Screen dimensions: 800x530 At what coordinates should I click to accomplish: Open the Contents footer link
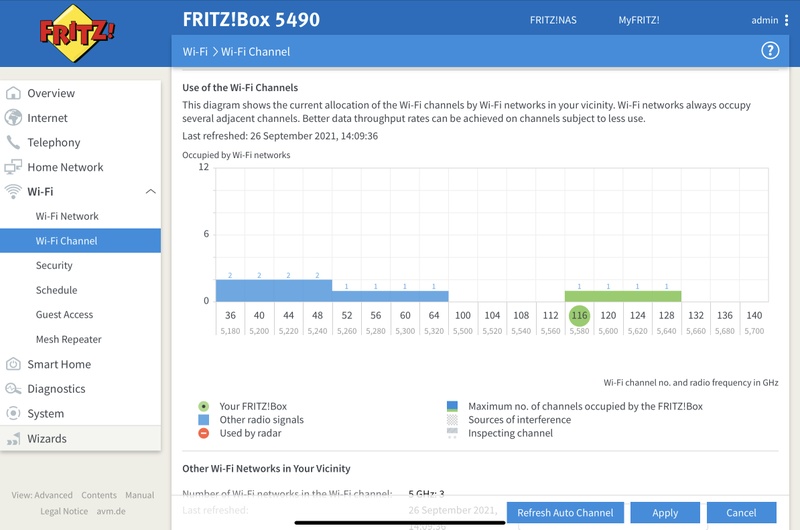[98, 495]
